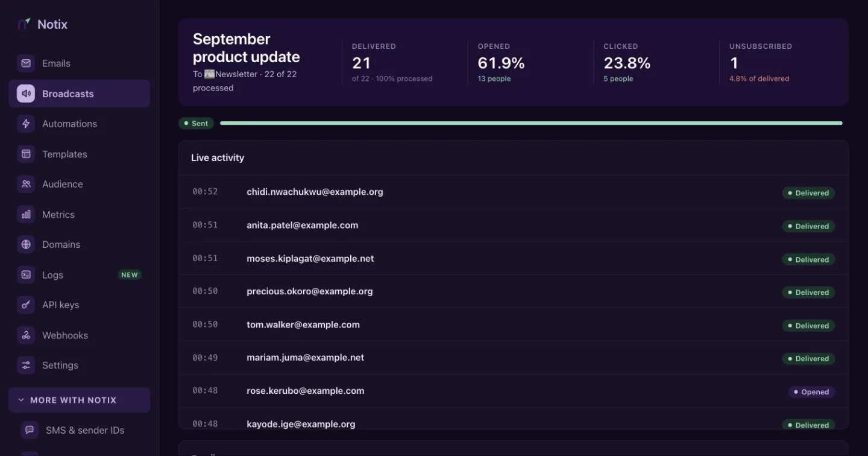Open API keys via the key icon
The width and height of the screenshot is (868, 456).
click(x=26, y=305)
